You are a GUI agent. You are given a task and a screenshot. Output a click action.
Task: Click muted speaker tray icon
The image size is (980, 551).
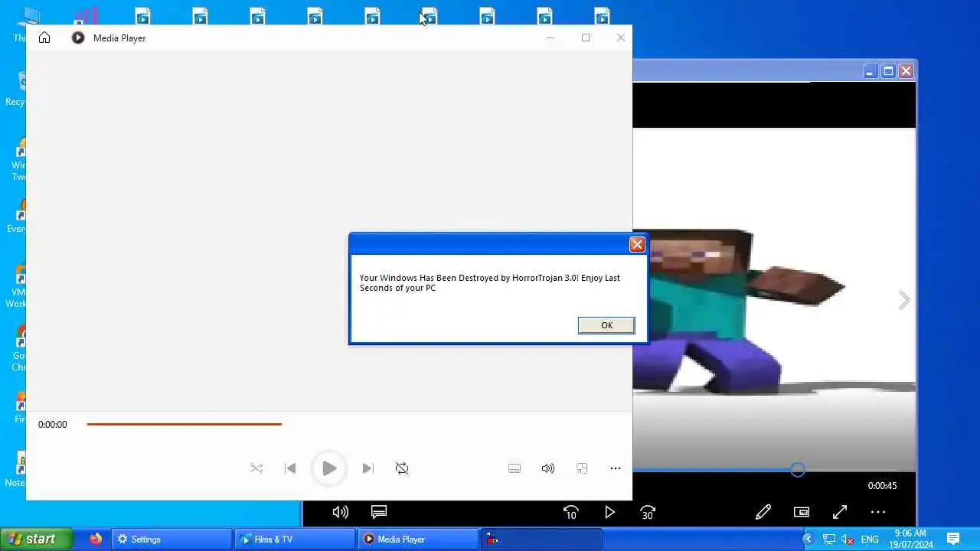point(848,539)
